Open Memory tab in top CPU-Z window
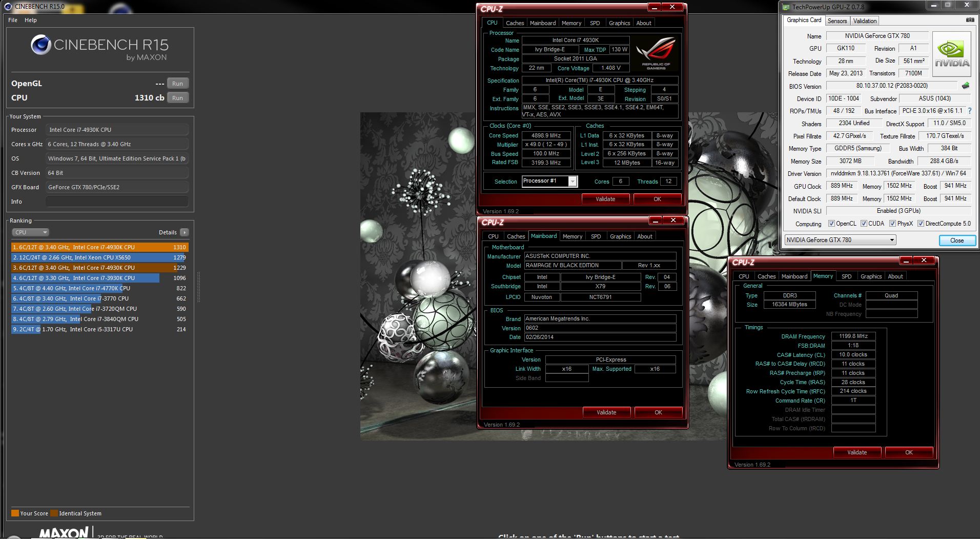 [571, 23]
